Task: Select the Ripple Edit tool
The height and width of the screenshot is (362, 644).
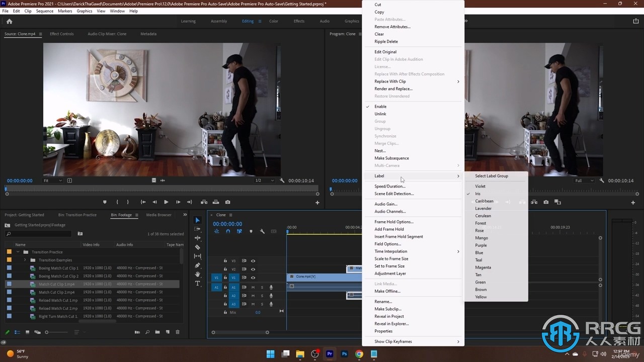Action: 197,238
